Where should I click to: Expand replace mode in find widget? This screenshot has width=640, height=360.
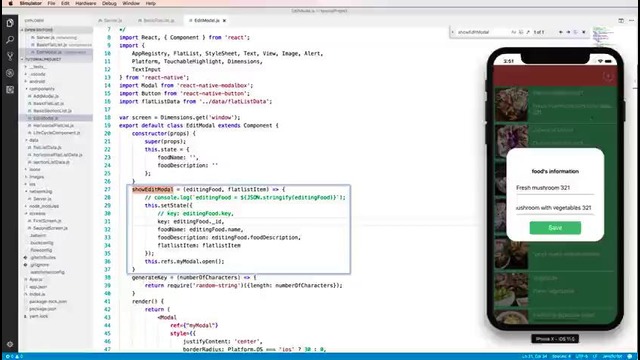coord(453,32)
